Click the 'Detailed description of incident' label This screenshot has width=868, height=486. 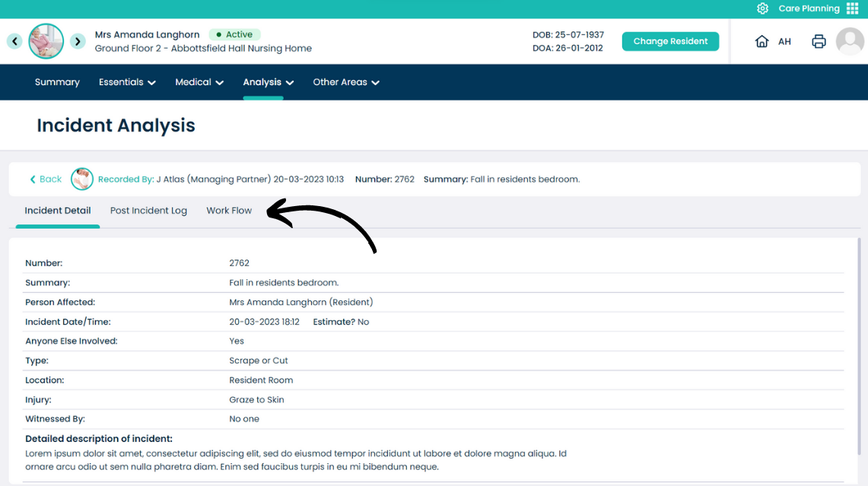pyautogui.click(x=99, y=438)
